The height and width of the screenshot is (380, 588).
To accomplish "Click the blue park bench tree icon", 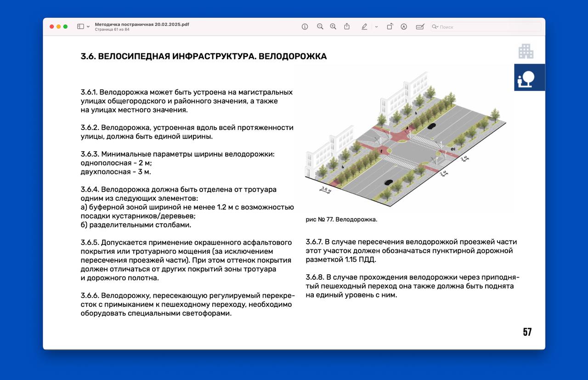I will pyautogui.click(x=529, y=77).
